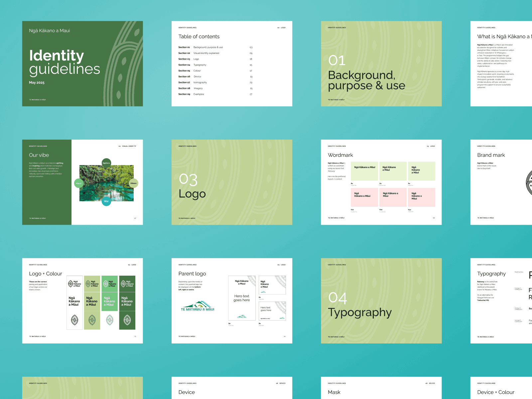Click the Parent logo heading

coord(192,274)
